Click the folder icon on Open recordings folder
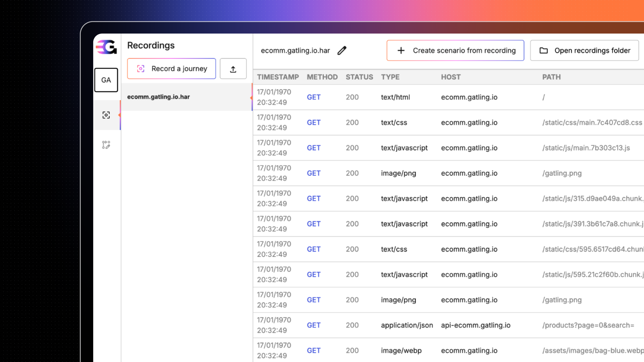 [543, 51]
